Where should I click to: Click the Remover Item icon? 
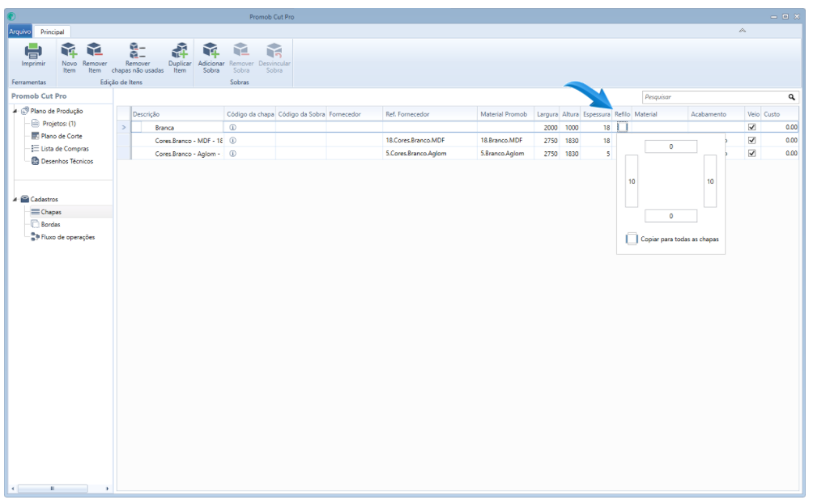pos(94,52)
